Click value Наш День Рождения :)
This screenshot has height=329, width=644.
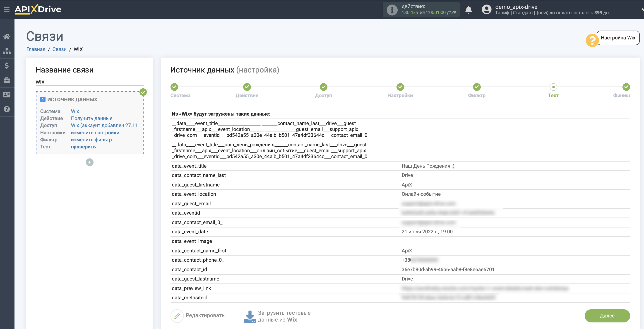(428, 166)
